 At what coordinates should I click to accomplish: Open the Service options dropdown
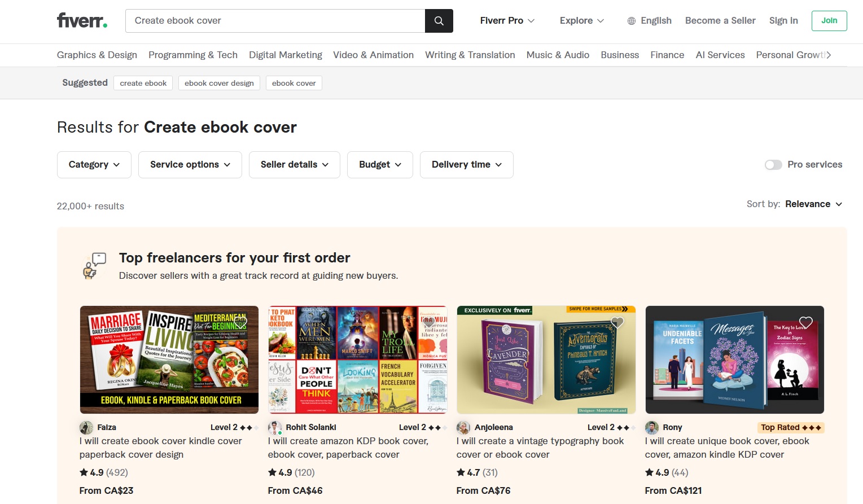(x=190, y=165)
